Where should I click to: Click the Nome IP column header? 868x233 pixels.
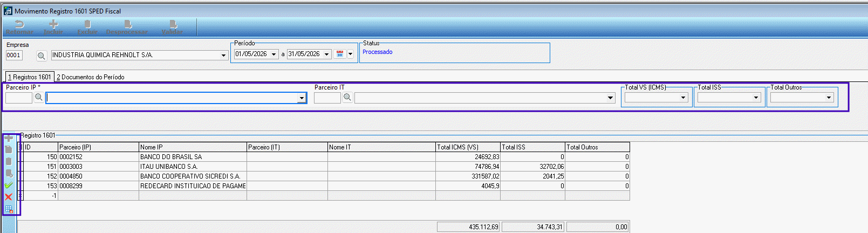(x=193, y=147)
